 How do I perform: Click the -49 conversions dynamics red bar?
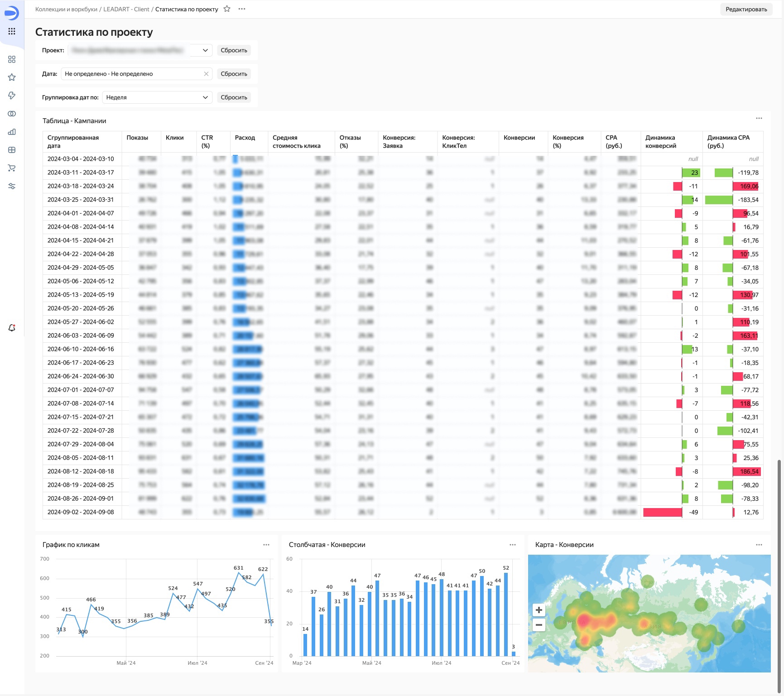click(x=663, y=512)
